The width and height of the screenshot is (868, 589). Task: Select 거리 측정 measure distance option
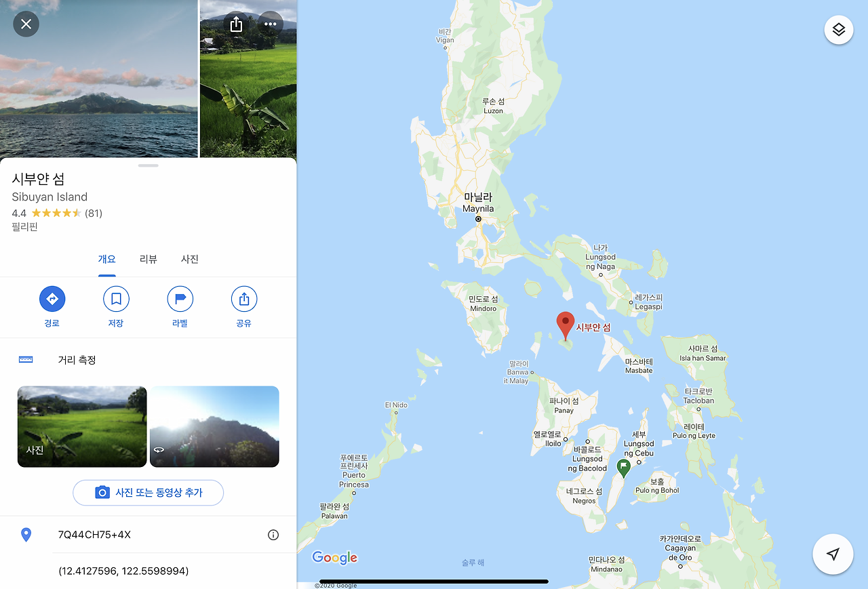[148, 360]
